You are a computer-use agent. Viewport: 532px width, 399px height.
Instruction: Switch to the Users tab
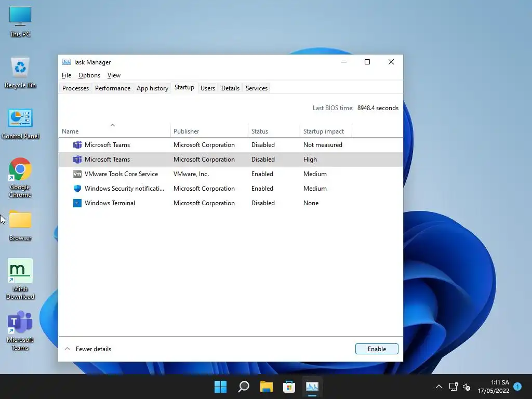[208, 88]
